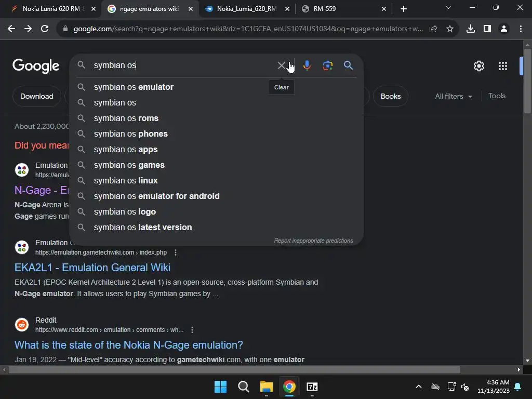Screen dimensions: 532x399
Task: Select suggestion symbian os logo
Action: pyautogui.click(x=216, y=212)
